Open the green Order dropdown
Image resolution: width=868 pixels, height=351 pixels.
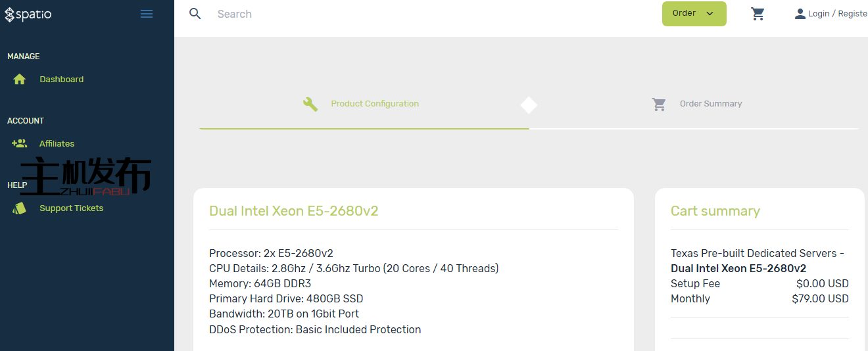pyautogui.click(x=694, y=14)
